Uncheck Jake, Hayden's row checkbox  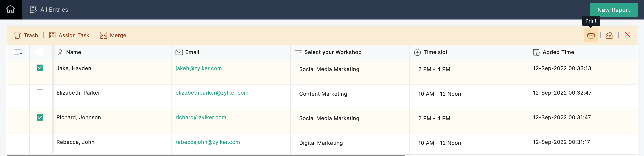[40, 68]
